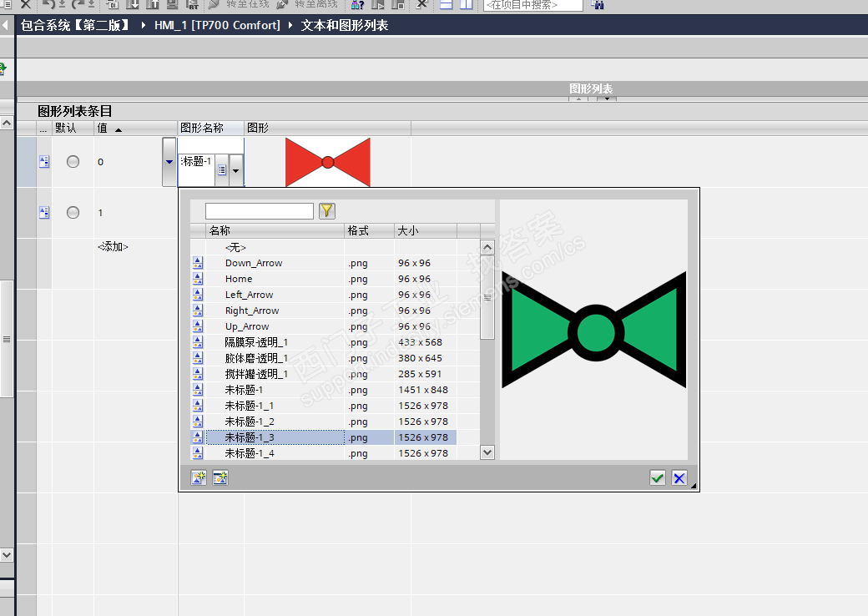Open the 图形名称 dropdown arrow
The width and height of the screenshot is (868, 616).
click(236, 170)
